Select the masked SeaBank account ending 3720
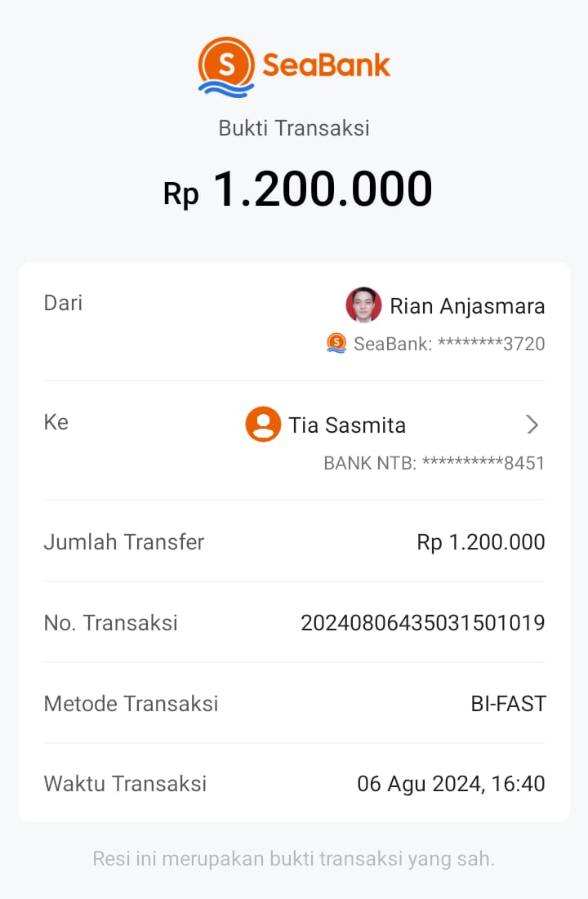The width and height of the screenshot is (588, 899). tap(449, 344)
